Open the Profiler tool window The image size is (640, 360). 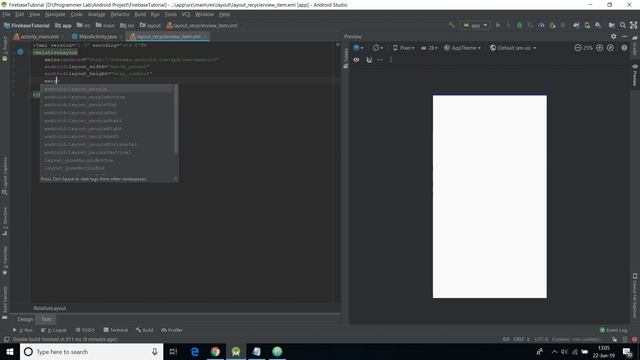172,330
